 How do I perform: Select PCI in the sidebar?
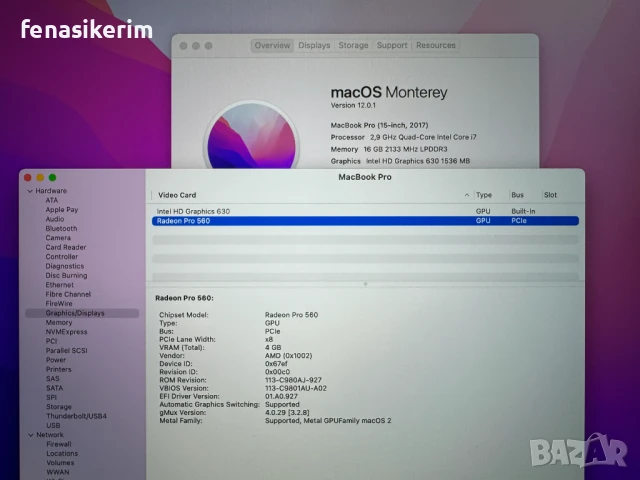click(51, 341)
